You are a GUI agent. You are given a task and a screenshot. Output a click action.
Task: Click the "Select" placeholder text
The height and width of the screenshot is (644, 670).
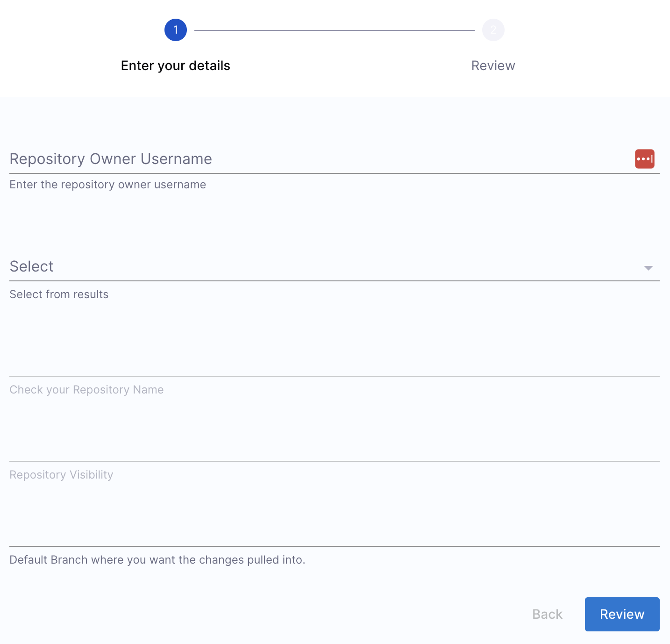[32, 266]
